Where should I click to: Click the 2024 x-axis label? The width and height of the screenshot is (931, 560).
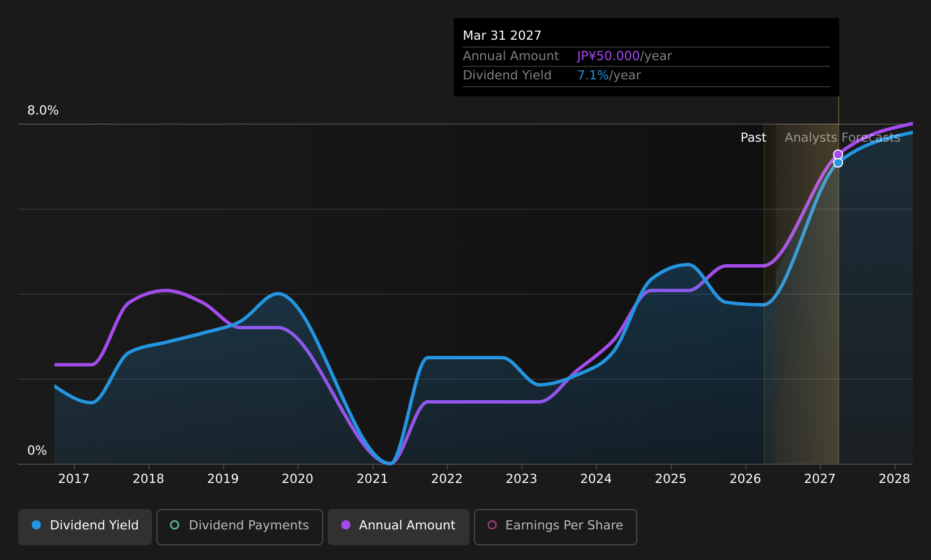point(596,479)
